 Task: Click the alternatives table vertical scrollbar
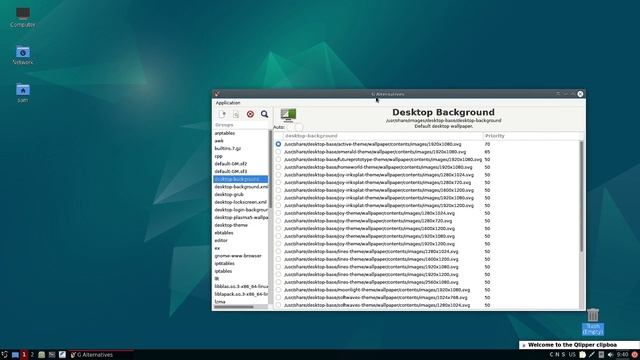click(x=581, y=196)
